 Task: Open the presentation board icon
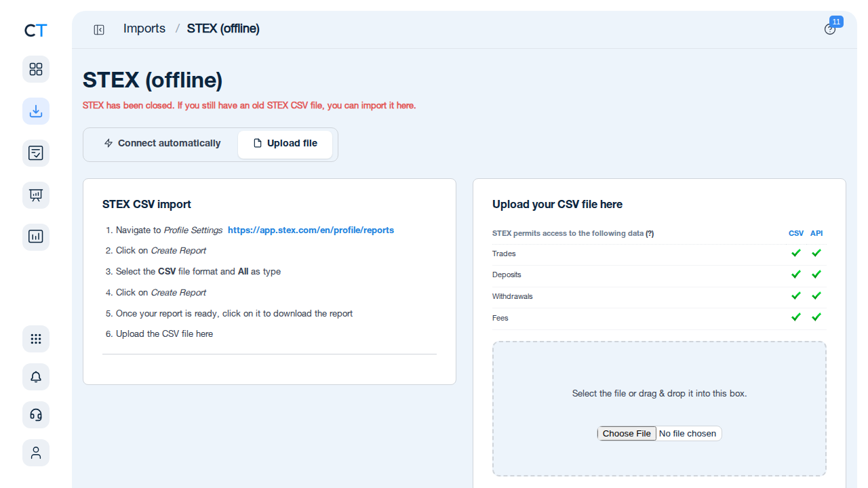[36, 195]
